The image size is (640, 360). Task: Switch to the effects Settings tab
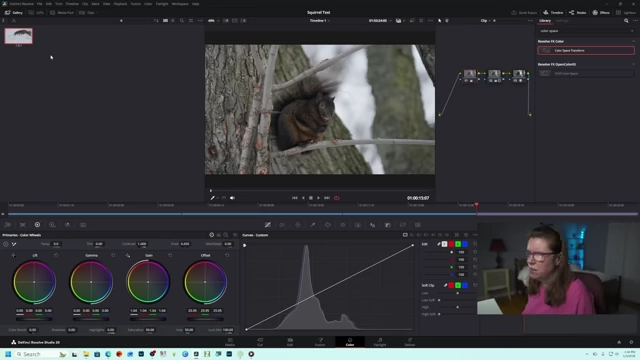(562, 20)
